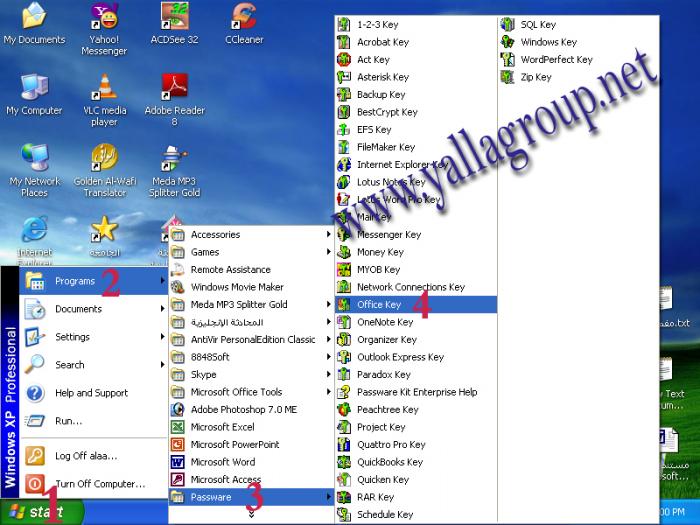Select Remote Assistance in Programs menu
This screenshot has width=700, height=525.
[x=251, y=270]
